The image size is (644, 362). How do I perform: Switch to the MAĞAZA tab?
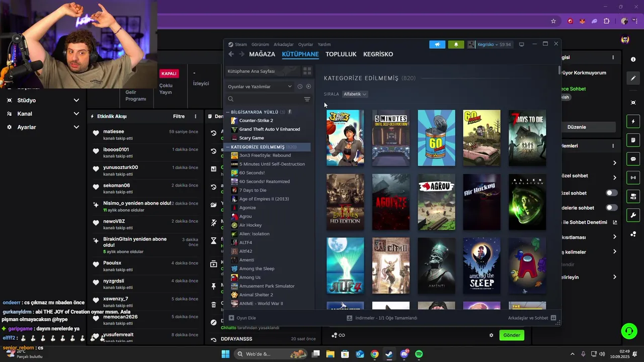click(x=262, y=54)
